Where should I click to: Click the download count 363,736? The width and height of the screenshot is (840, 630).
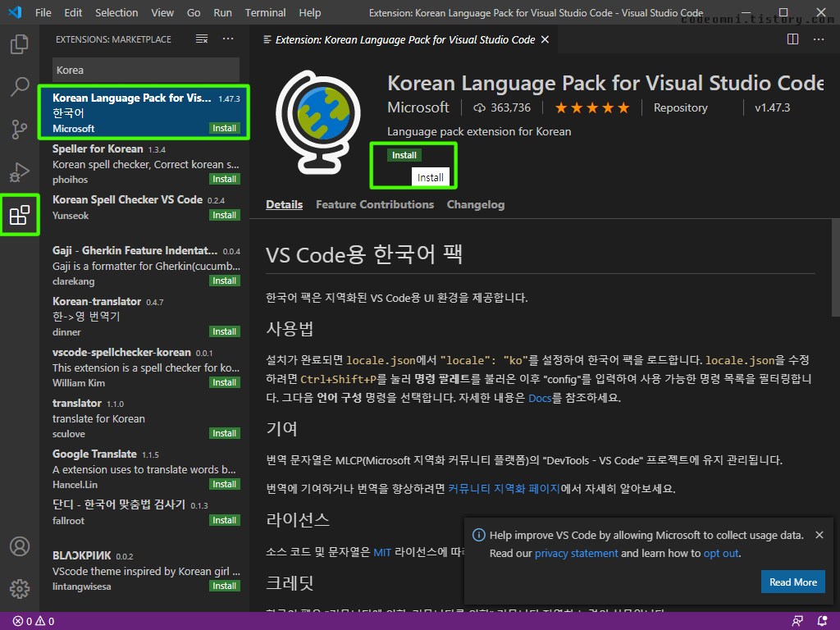tap(502, 107)
